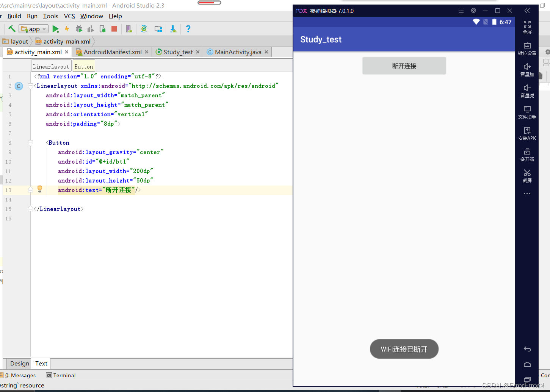Open the VCS menu

(x=69, y=16)
